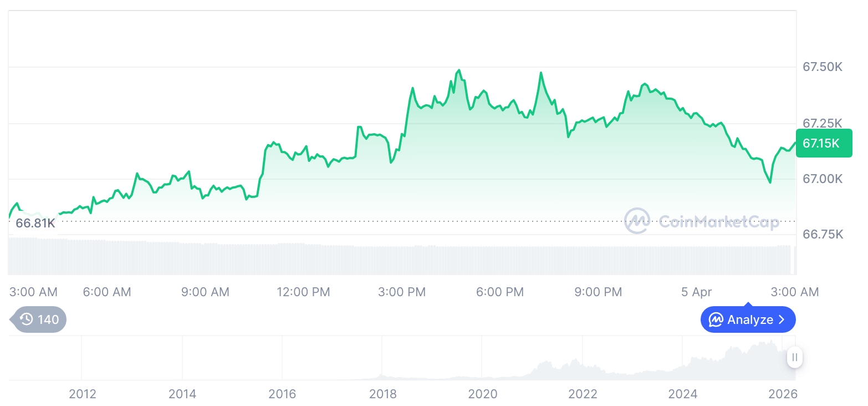The height and width of the screenshot is (406, 868).
Task: Open the Analyze button
Action: 748,319
